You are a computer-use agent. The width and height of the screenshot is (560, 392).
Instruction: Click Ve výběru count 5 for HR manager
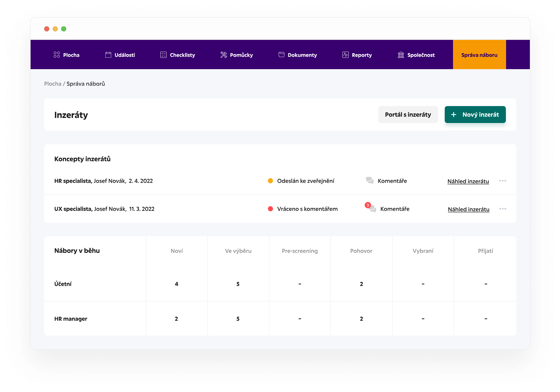[238, 319]
